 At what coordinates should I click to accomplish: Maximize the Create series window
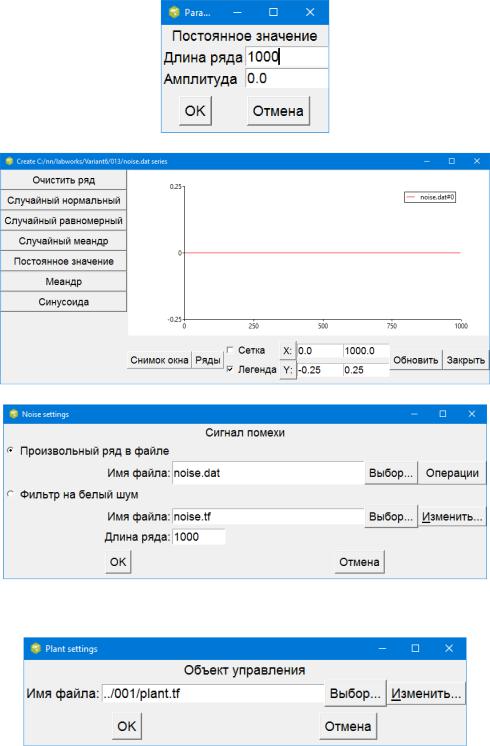pos(451,161)
